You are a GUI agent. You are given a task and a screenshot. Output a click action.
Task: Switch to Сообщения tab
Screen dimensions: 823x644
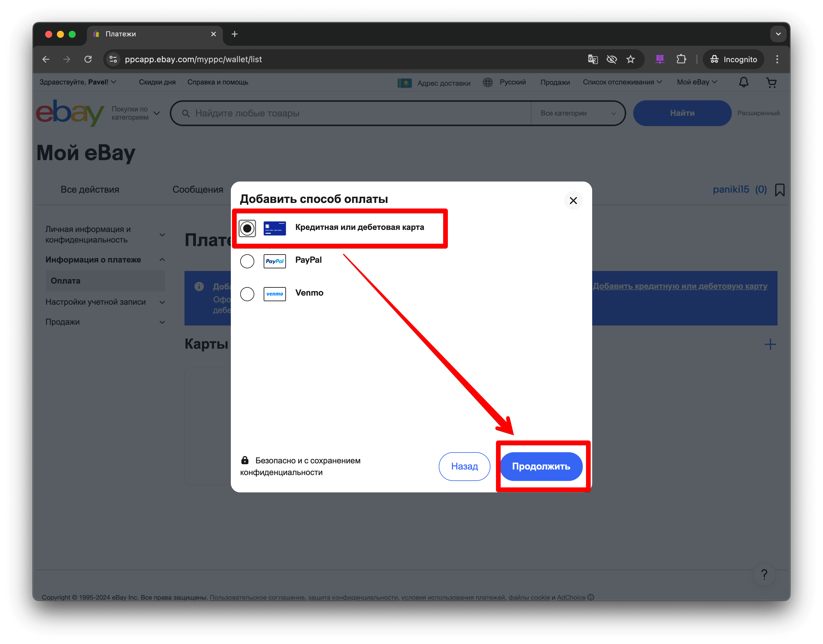[198, 190]
